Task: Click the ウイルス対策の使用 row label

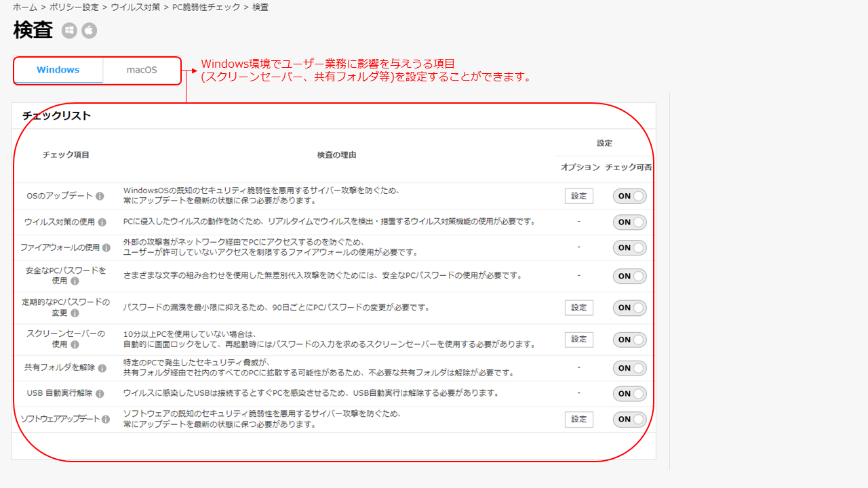Action: pos(60,222)
